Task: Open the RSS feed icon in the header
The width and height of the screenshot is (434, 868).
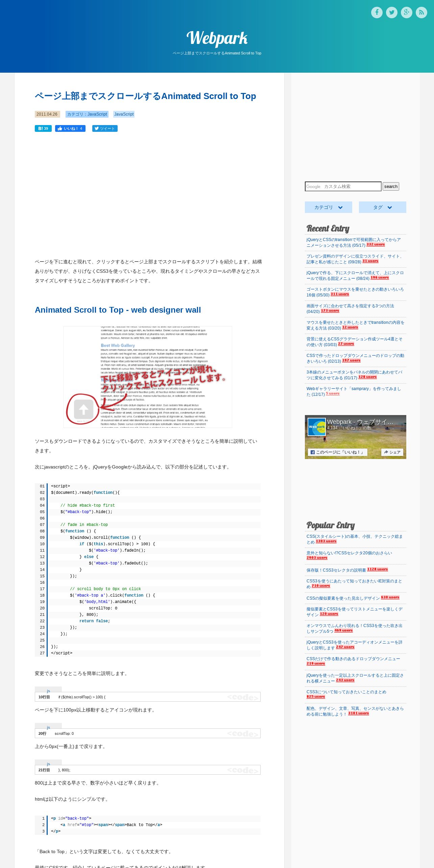Action: [421, 13]
